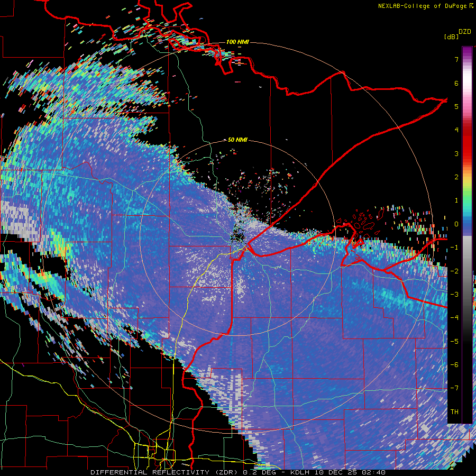The height and width of the screenshot is (476, 476).
Task: Click the positive "6" scale value
Action: click(x=456, y=83)
